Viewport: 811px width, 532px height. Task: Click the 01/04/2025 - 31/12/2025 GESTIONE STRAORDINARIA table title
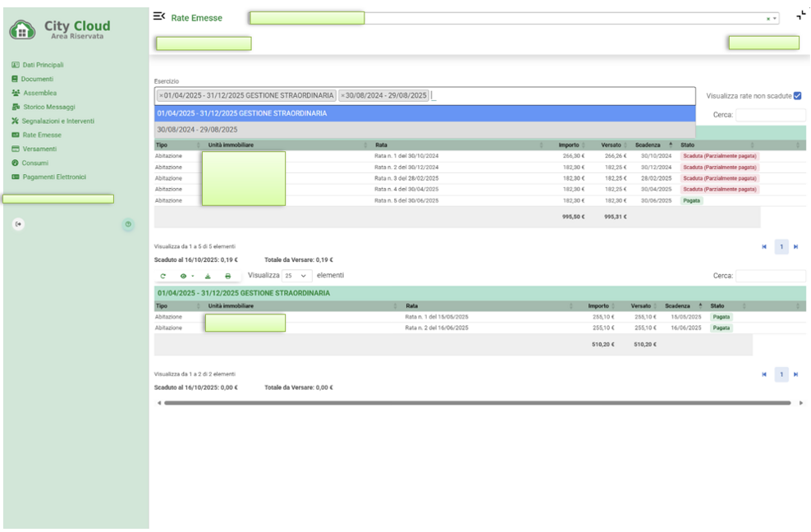244,293
